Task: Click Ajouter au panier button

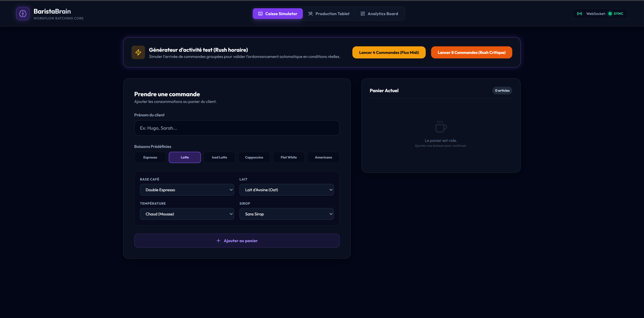Action: [237, 241]
